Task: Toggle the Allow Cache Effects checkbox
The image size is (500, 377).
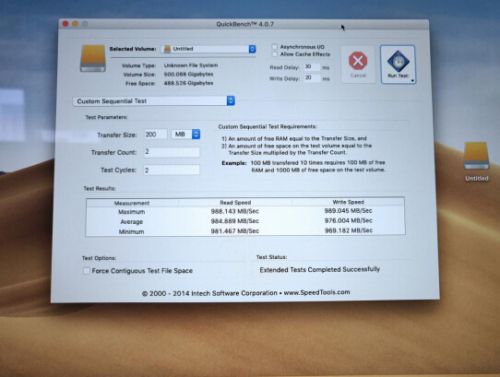Action: [x=274, y=54]
